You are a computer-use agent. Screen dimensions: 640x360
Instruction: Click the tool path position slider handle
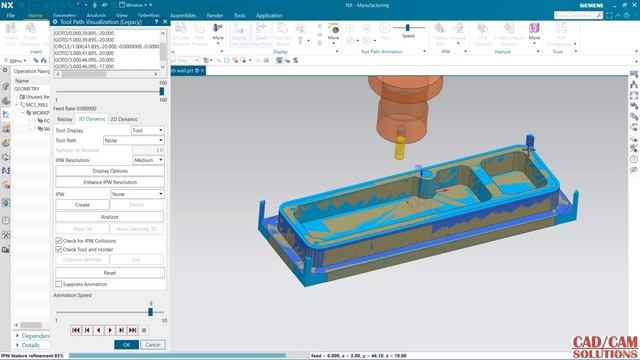pos(162,91)
